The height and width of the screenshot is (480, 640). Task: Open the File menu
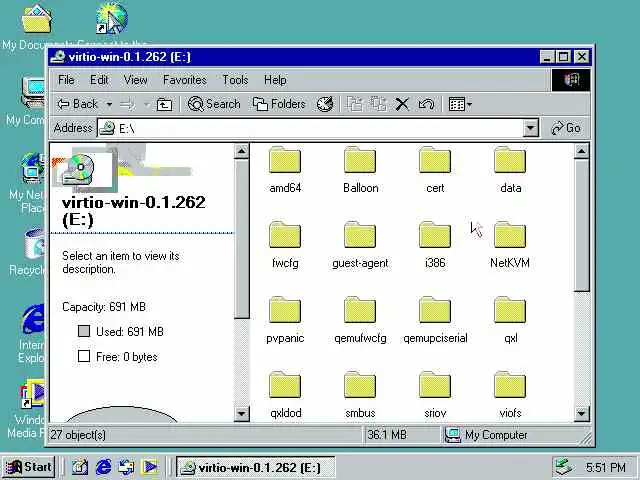[66, 80]
